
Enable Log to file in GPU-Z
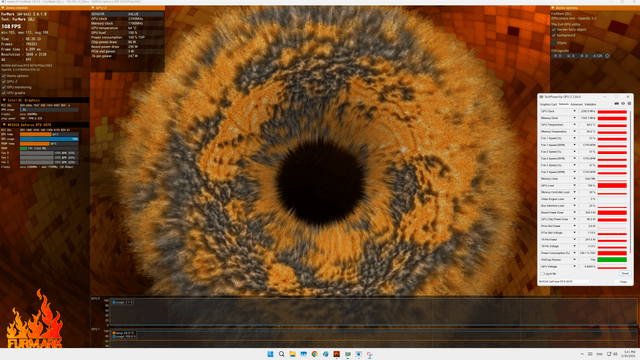tap(542, 274)
